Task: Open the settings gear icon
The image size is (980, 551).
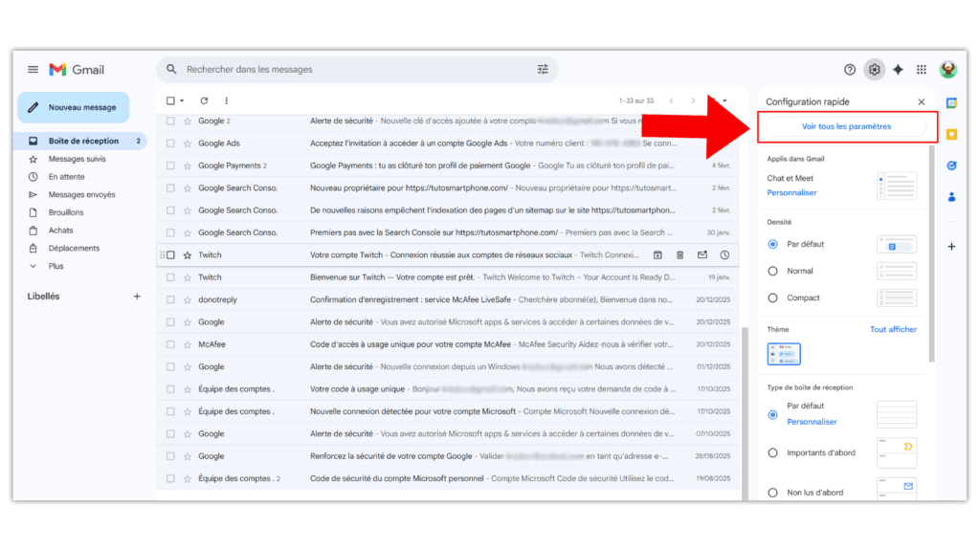Action: click(874, 70)
